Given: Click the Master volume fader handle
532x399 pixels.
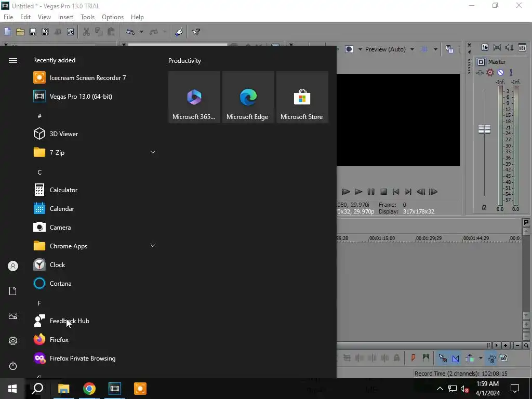Looking at the screenshot, I should tap(484, 129).
